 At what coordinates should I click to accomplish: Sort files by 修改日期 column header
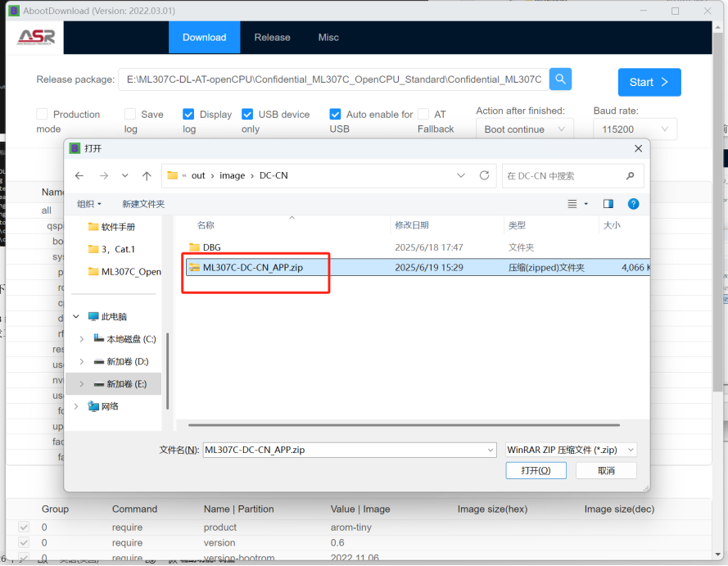pyautogui.click(x=412, y=225)
